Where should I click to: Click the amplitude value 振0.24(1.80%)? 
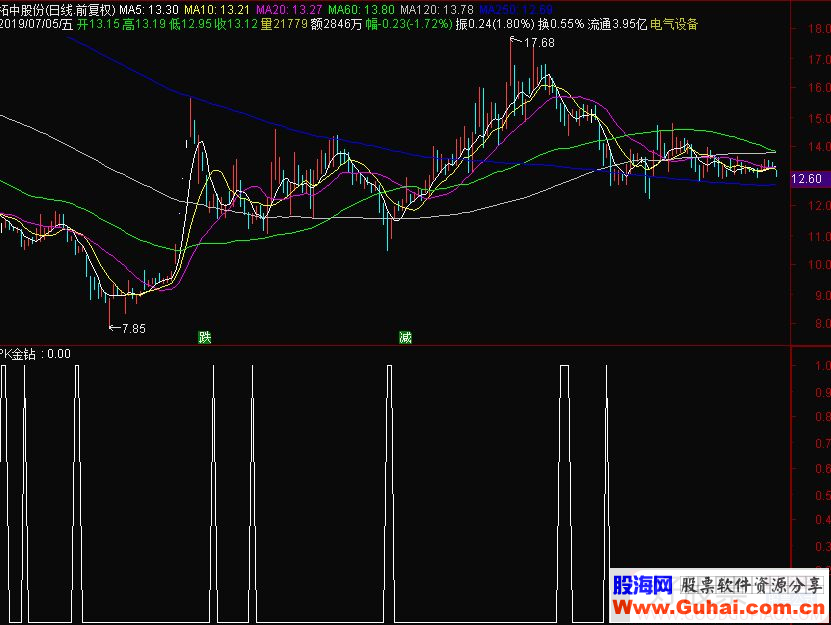[495, 24]
